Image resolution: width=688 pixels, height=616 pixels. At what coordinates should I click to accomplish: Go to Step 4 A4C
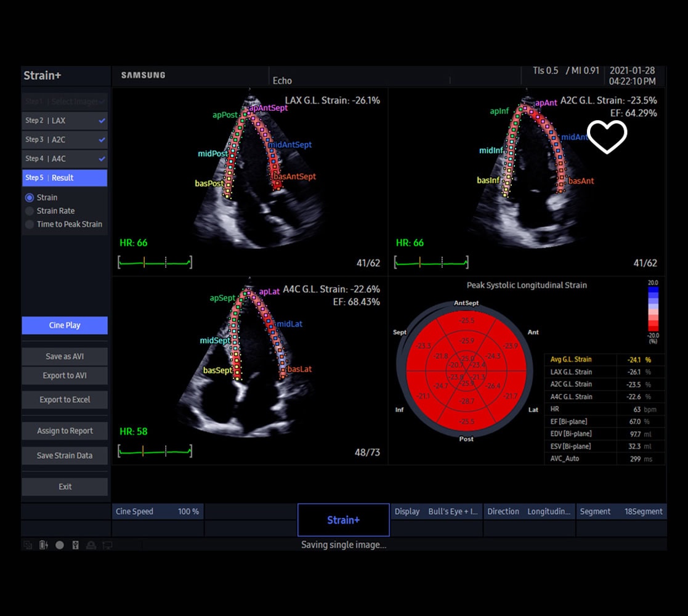point(64,159)
